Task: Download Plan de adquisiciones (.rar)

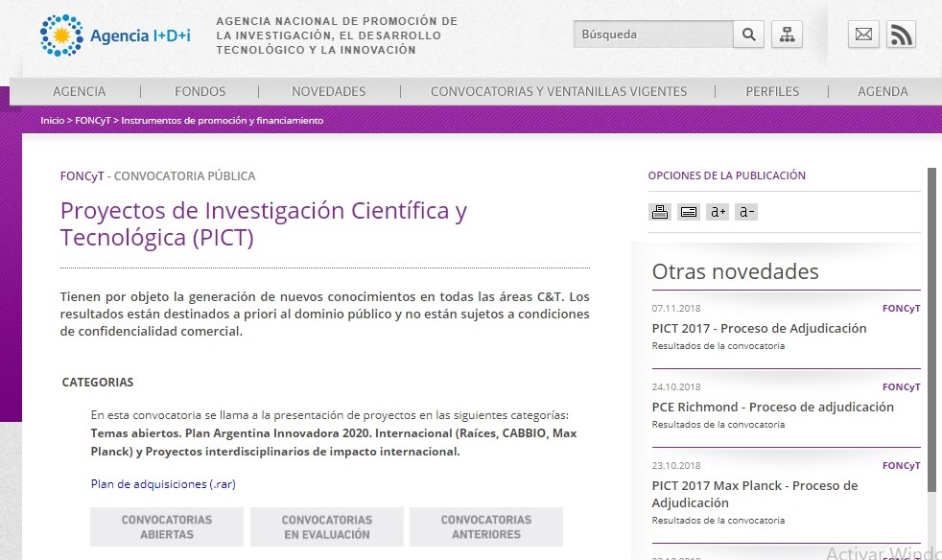Action: tap(163, 483)
